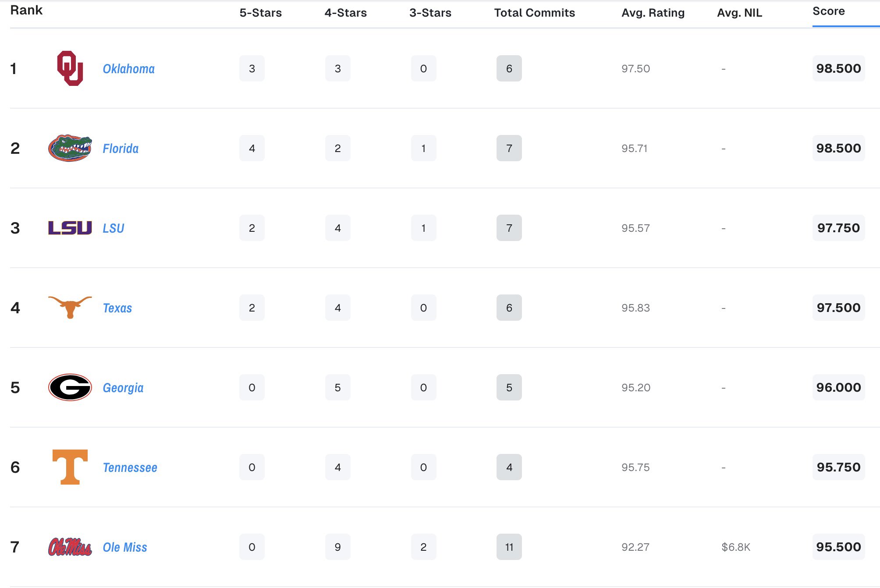The height and width of the screenshot is (588, 880).
Task: Click the Georgia Bulldogs logo
Action: click(x=70, y=387)
